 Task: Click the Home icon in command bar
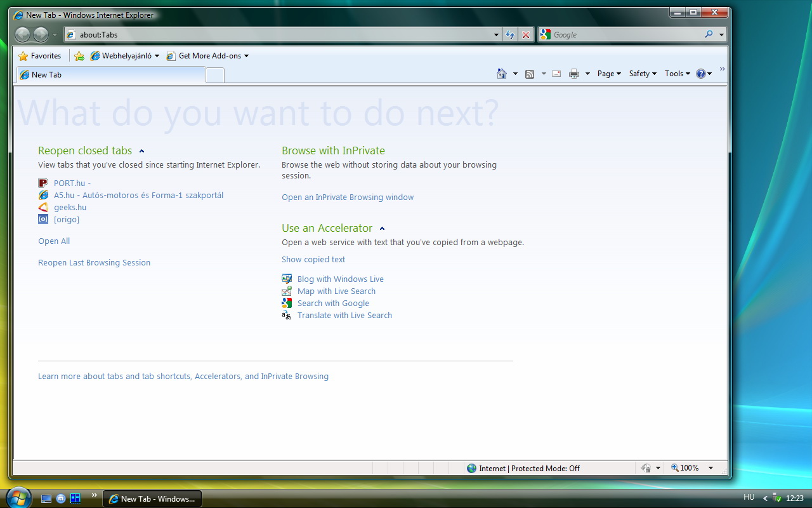point(502,74)
